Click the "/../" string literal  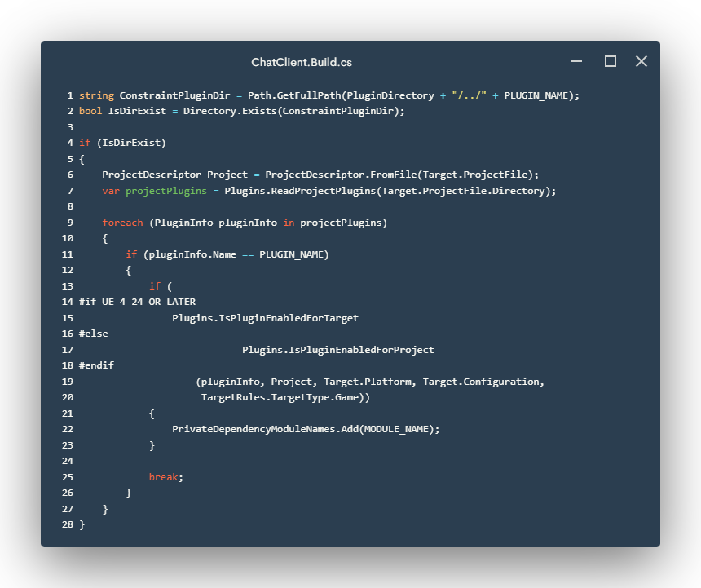pyautogui.click(x=469, y=95)
